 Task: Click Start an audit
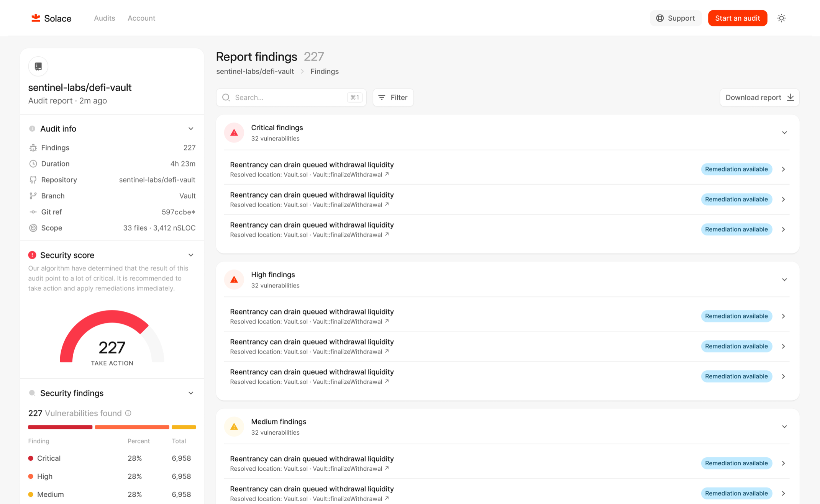tap(738, 18)
